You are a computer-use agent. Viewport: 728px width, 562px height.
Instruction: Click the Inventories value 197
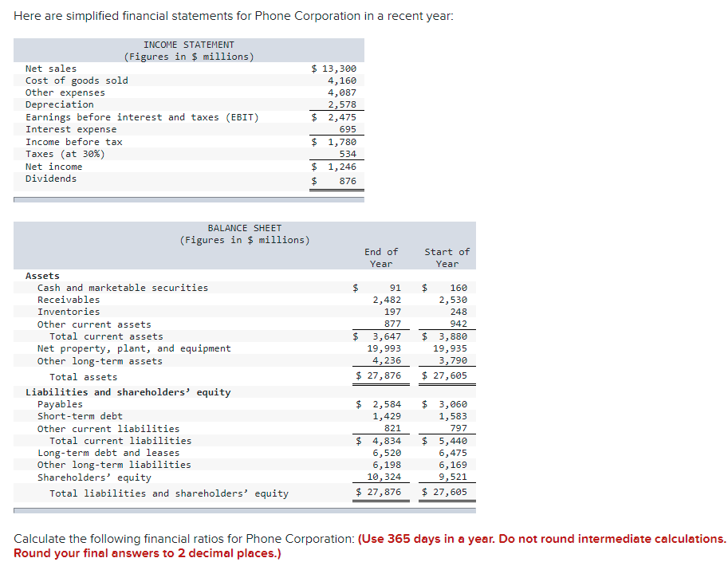(x=387, y=311)
